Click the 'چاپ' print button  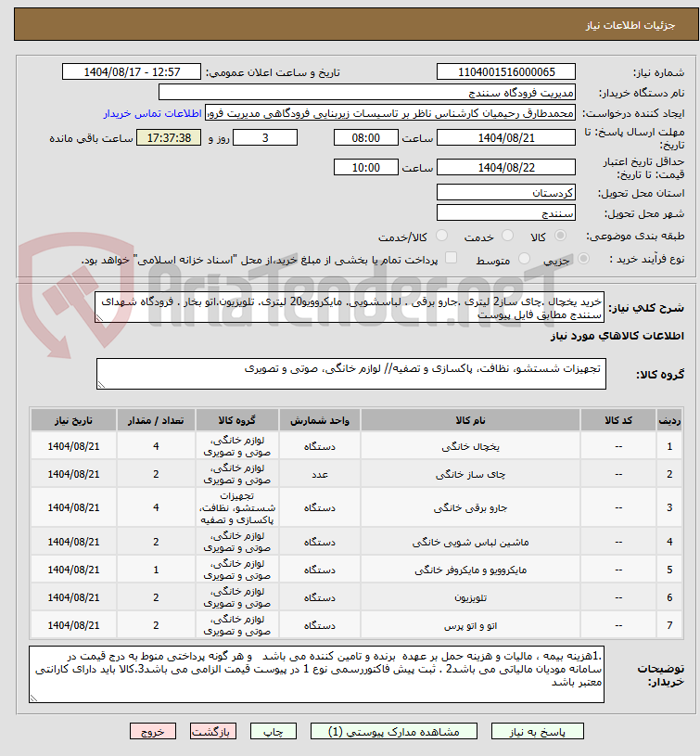[x=274, y=731]
